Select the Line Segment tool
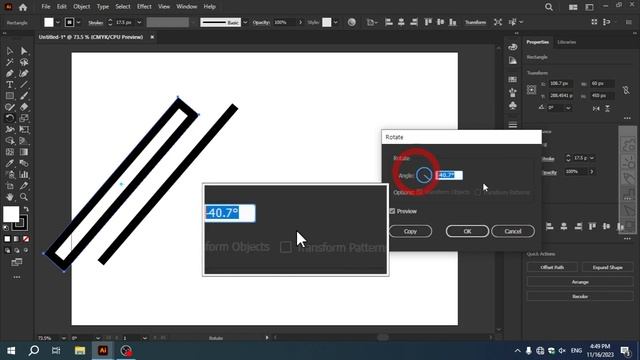The width and height of the screenshot is (640, 360). [24, 85]
